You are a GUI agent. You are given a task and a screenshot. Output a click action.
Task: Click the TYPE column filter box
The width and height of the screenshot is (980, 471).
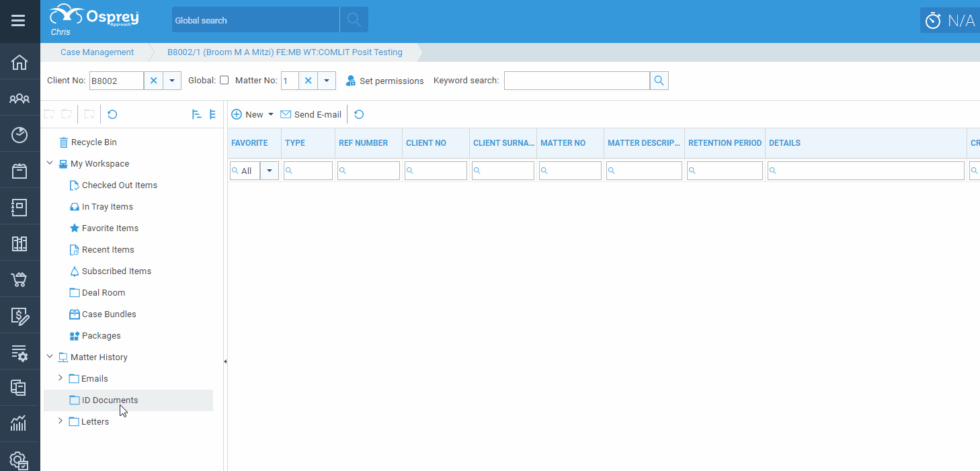[308, 171]
